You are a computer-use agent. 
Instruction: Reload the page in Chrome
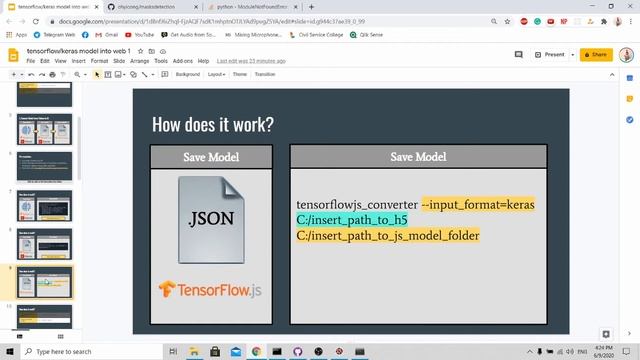(x=36, y=21)
